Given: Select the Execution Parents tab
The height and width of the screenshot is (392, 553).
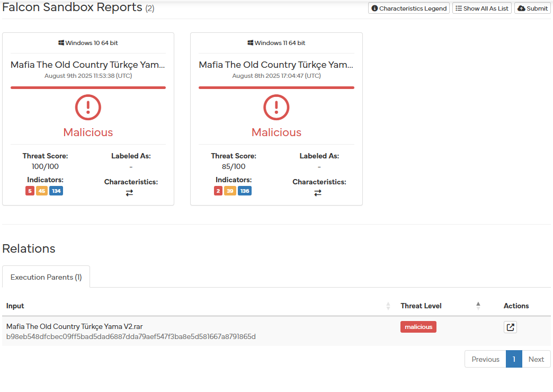Looking at the screenshot, I should coord(46,277).
